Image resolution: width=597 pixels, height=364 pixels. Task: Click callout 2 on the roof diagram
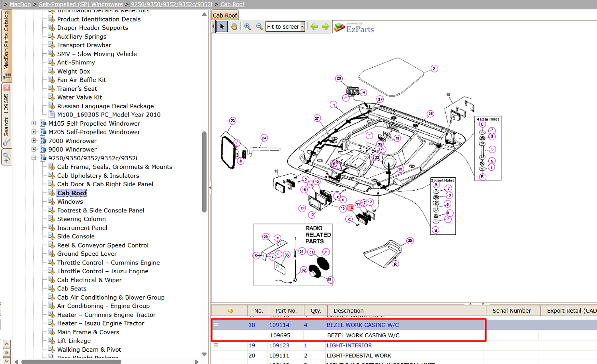434,68
